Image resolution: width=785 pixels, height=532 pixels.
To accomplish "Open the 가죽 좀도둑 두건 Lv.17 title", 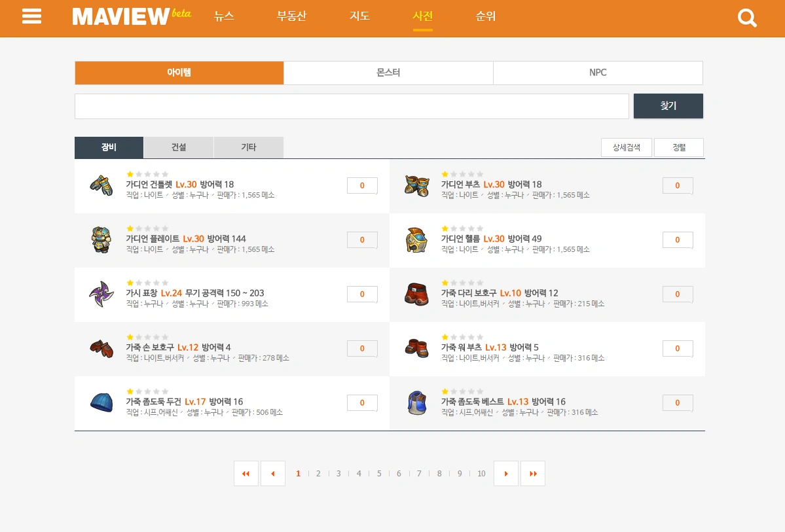I will point(166,401).
